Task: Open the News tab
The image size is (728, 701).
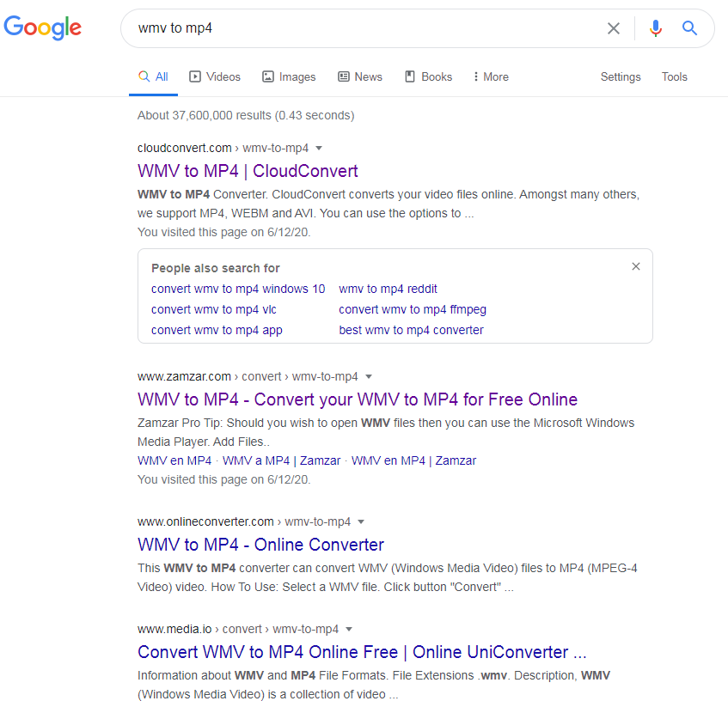Action: (x=360, y=77)
